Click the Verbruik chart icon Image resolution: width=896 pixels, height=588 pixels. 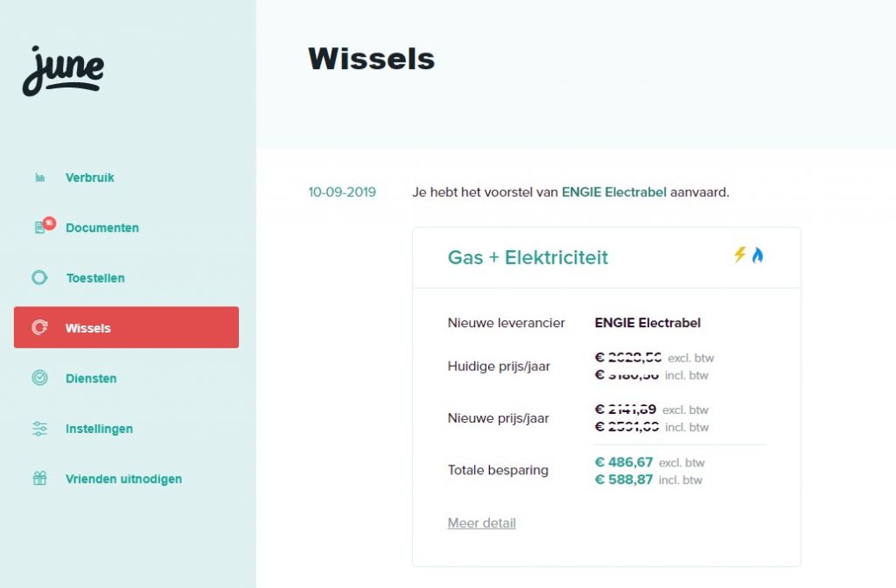click(x=40, y=178)
